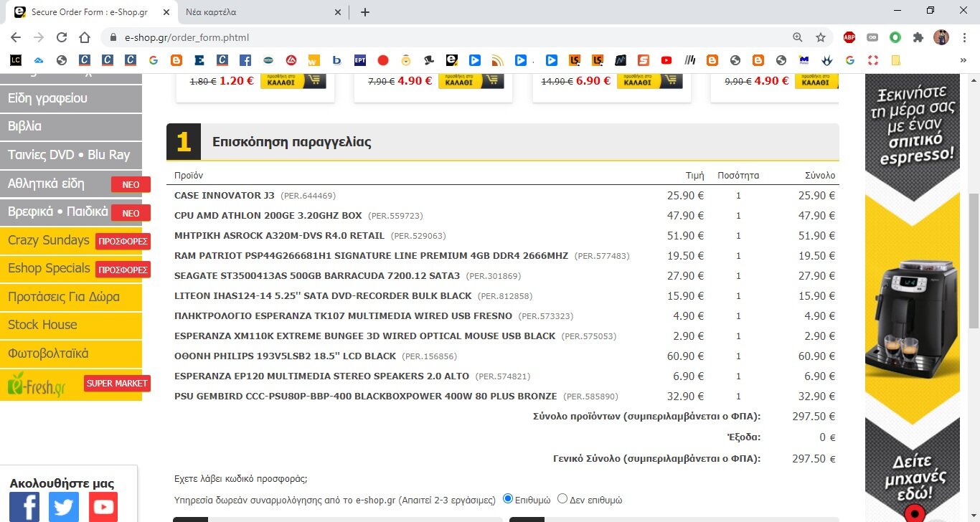The image size is (980, 522).
Task: Open the YouTube icon under Ακολουθήστε μας
Action: point(103,507)
